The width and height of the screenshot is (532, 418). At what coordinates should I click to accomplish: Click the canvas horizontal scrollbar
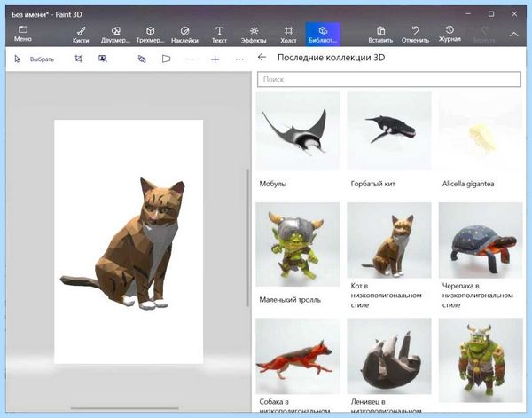124,408
